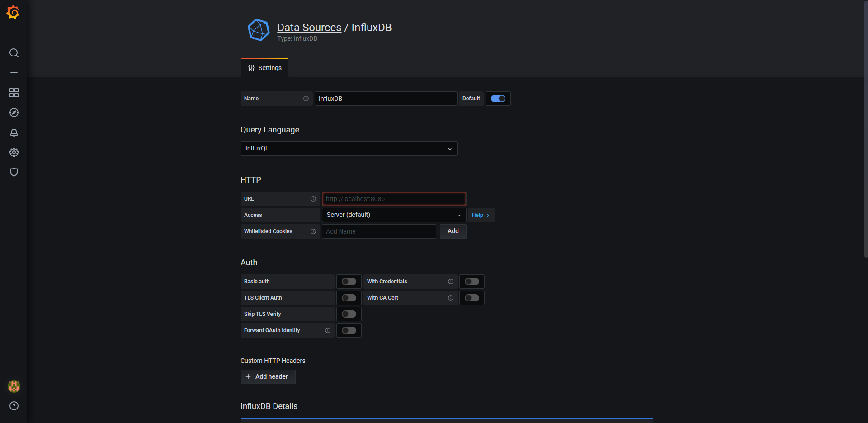Enable Skip TLS Verify
The height and width of the screenshot is (423, 868).
[349, 314]
